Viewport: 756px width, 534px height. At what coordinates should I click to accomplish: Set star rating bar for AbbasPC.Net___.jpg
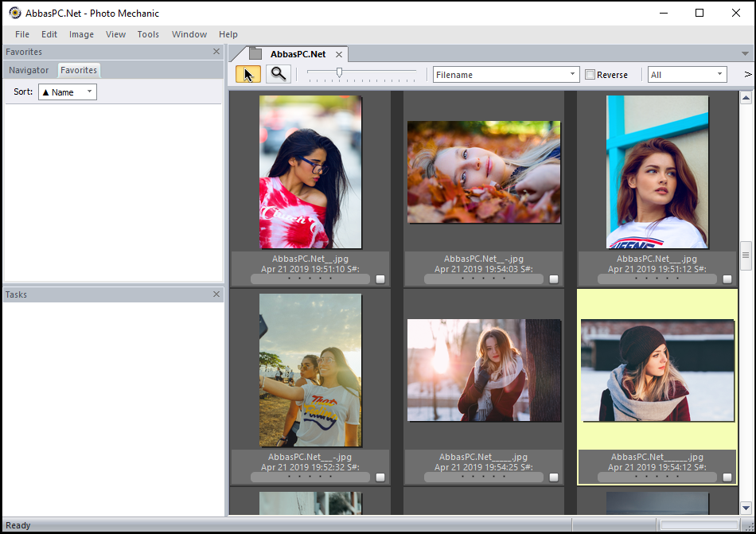[657, 279]
